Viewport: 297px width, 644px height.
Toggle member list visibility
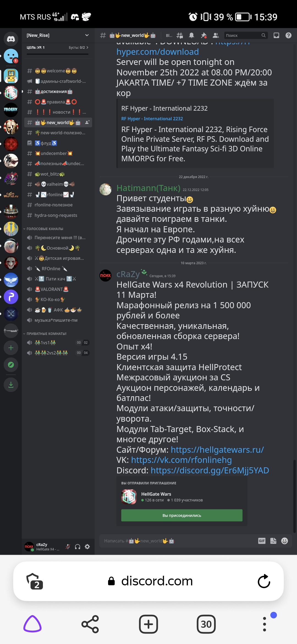click(216, 35)
